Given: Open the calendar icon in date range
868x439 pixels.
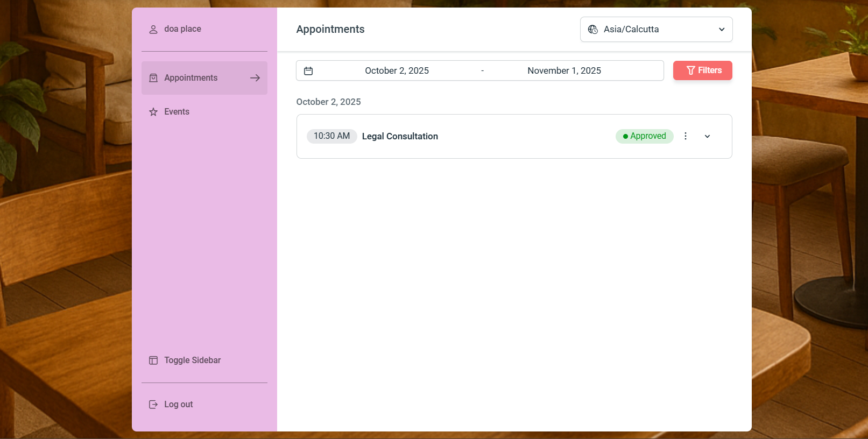Looking at the screenshot, I should click(308, 71).
